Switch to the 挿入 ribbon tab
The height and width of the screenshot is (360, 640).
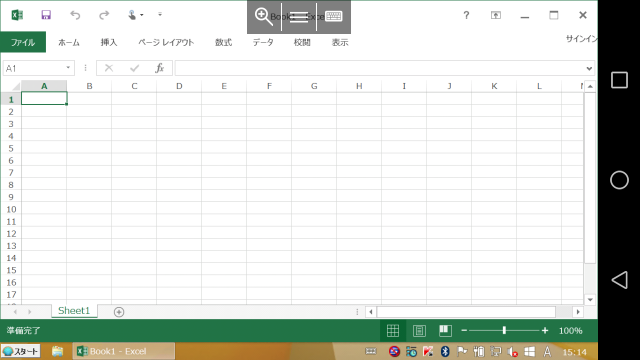109,42
